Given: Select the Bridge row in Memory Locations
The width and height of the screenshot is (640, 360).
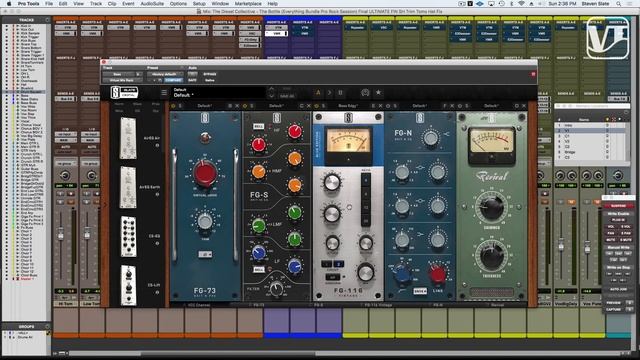Looking at the screenshot, I should [591, 152].
